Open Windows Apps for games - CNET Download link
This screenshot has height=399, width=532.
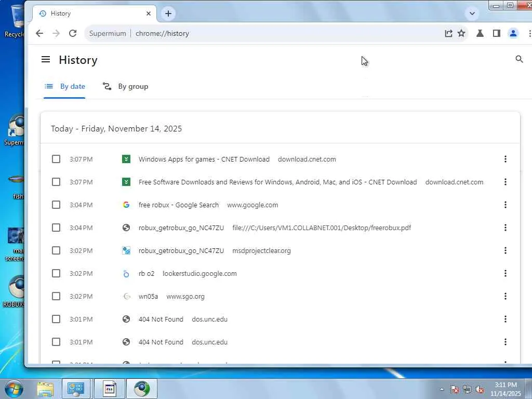coord(204,159)
